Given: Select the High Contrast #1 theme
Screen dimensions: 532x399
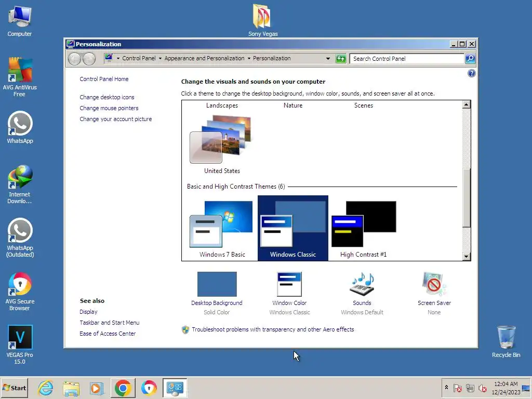Looking at the screenshot, I should (363, 229).
